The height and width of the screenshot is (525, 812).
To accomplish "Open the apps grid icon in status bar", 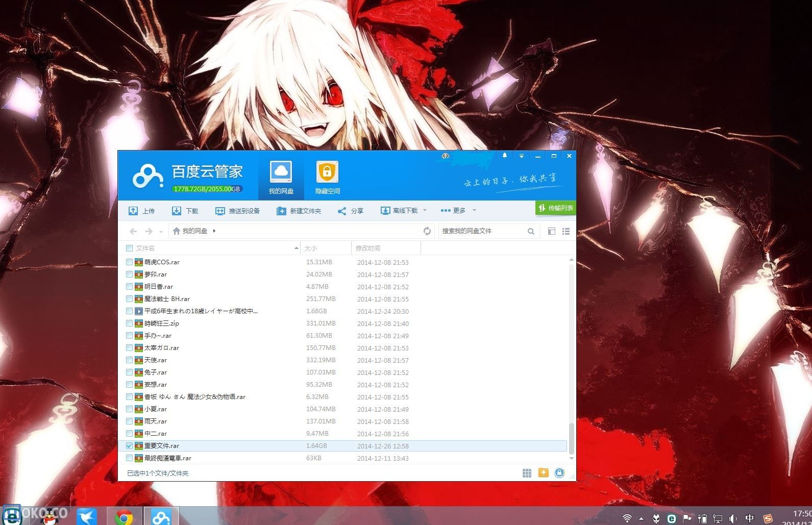I will point(527,473).
